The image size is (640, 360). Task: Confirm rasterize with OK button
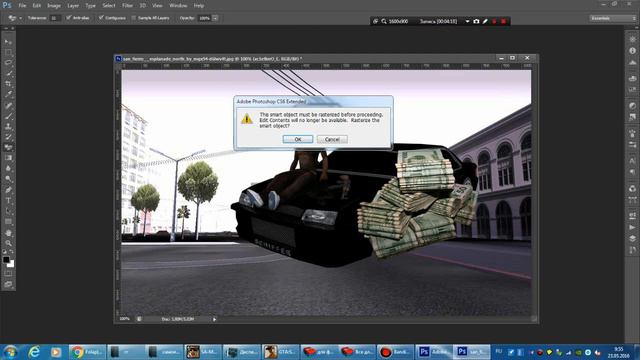pyautogui.click(x=298, y=139)
